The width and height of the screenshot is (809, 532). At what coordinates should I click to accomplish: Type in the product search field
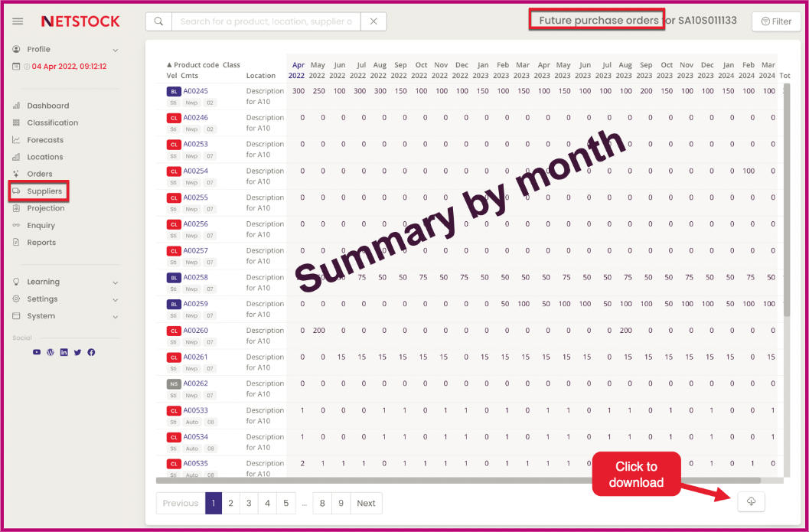click(266, 21)
